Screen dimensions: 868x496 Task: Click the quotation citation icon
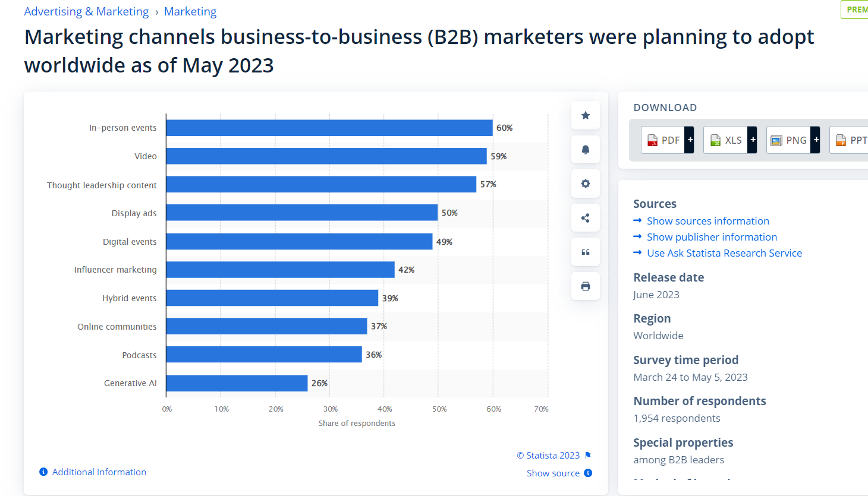[x=585, y=252]
